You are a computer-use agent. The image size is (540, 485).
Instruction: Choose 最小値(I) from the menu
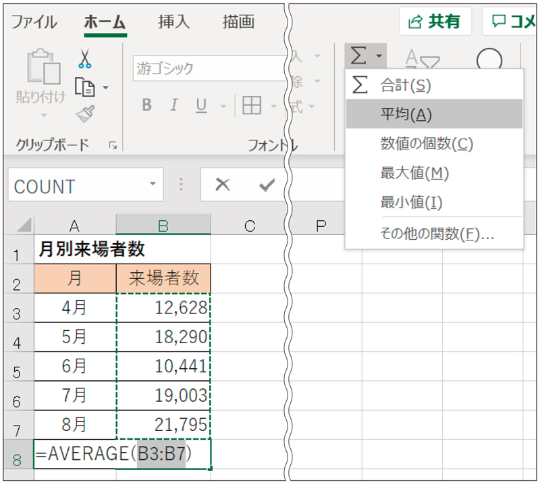[434, 202]
